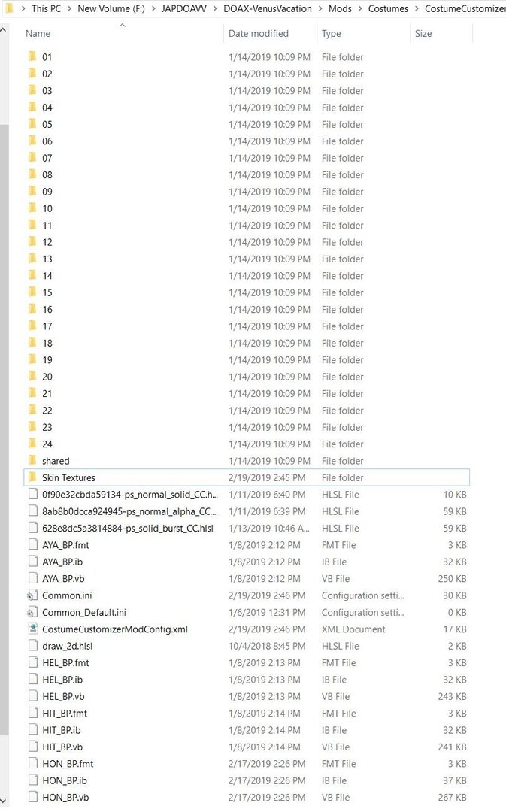Click the CostumeCustomizerModConfig.xml file icon
The height and width of the screenshot is (812, 506).
(x=32, y=629)
